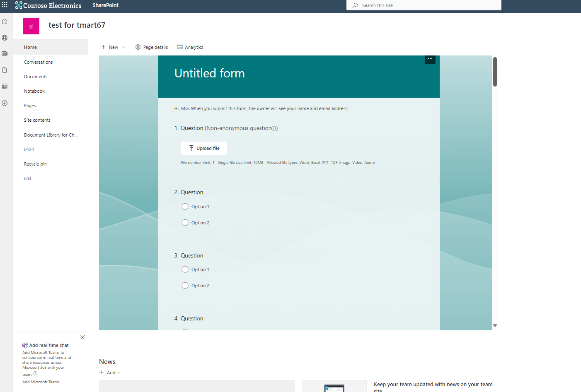Click the Untitled form title
581x392 pixels.
point(210,73)
